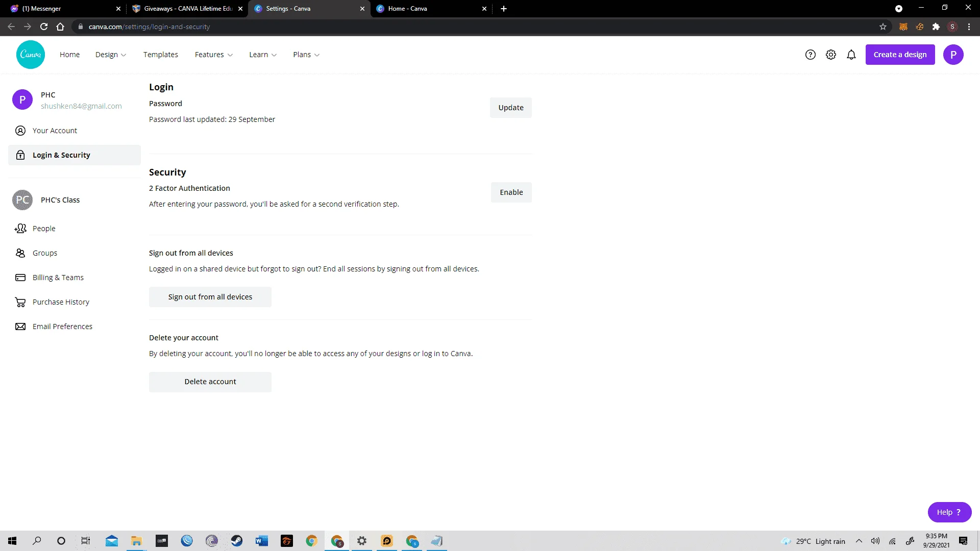Viewport: 980px width, 551px height.
Task: Open the settings gear icon in header
Action: click(831, 55)
